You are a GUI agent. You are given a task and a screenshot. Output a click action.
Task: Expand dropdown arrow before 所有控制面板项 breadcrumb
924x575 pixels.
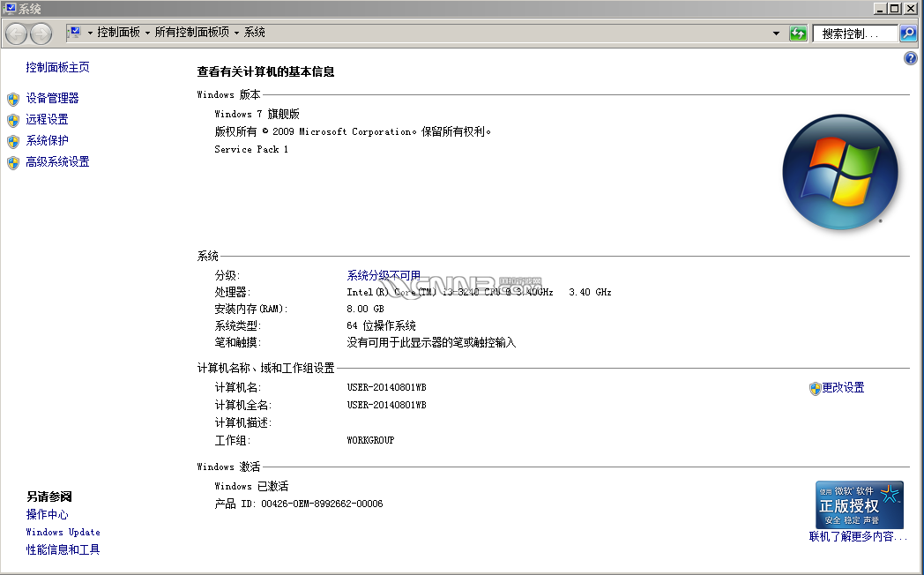pos(147,33)
